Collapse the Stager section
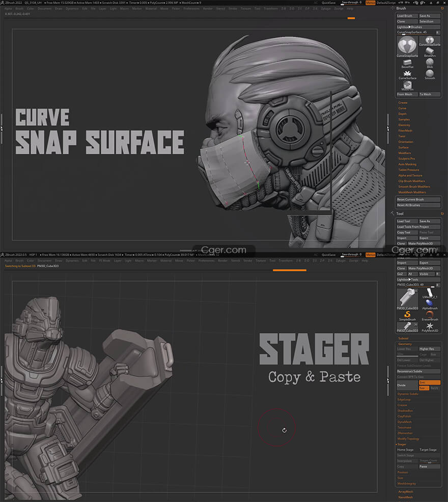Image resolution: width=448 pixels, height=502 pixels. click(x=402, y=444)
